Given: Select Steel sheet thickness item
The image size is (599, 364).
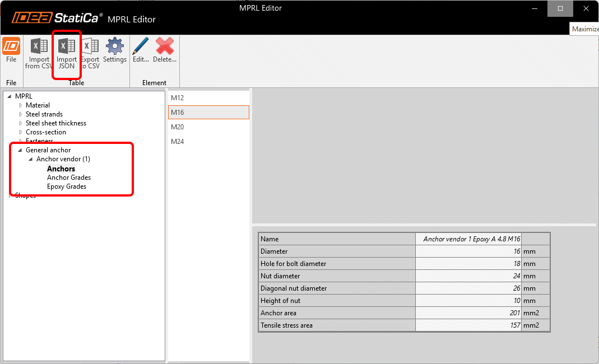Looking at the screenshot, I should tap(56, 123).
